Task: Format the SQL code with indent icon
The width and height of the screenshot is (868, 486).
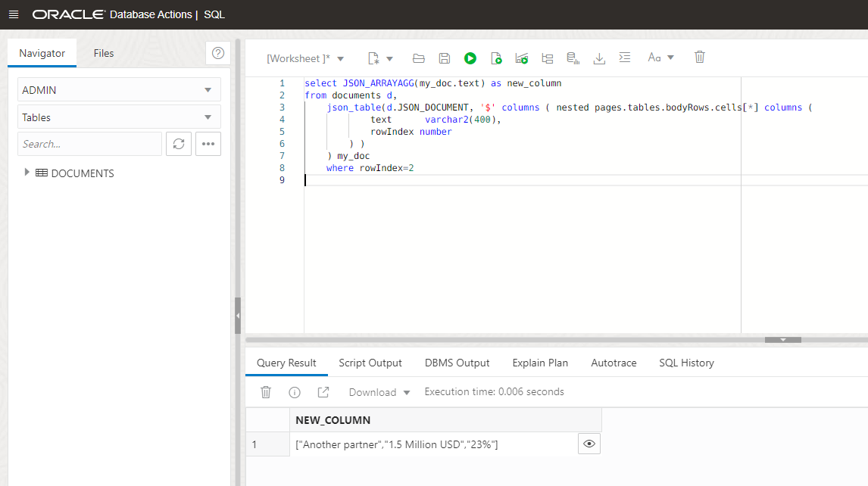Action: [x=624, y=58]
